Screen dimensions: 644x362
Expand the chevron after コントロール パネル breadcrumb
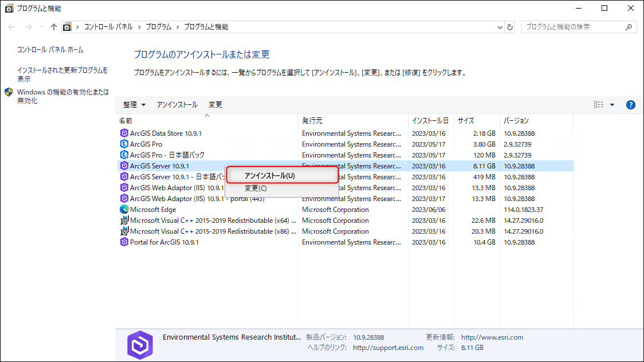139,27
